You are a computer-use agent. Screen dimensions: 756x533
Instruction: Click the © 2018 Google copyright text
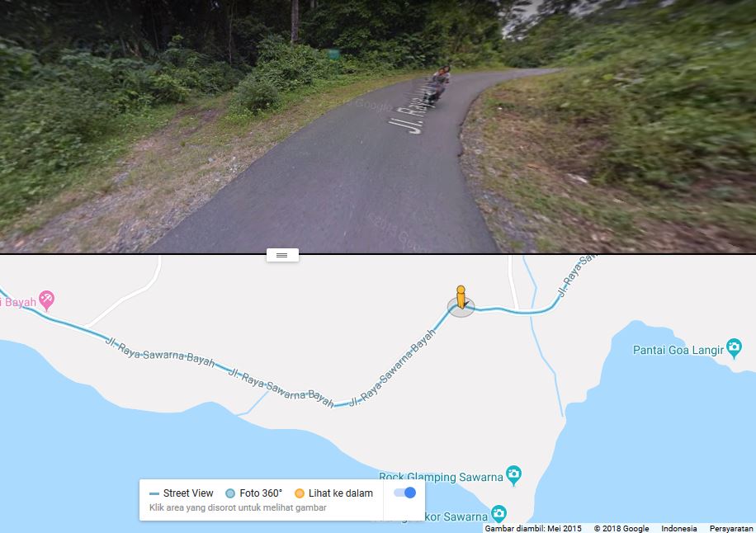621,529
